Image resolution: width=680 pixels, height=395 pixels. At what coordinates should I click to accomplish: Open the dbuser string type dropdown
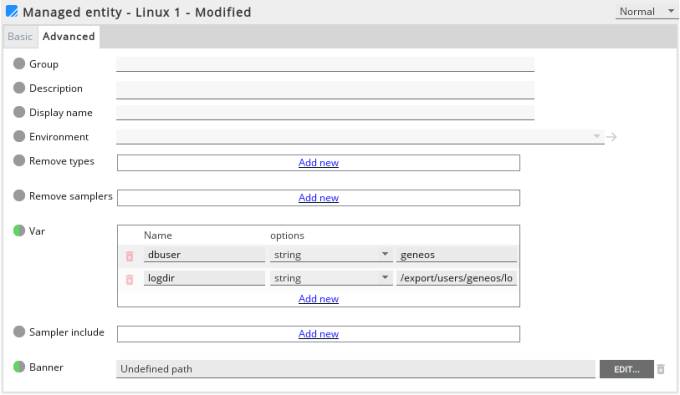tap(330, 255)
